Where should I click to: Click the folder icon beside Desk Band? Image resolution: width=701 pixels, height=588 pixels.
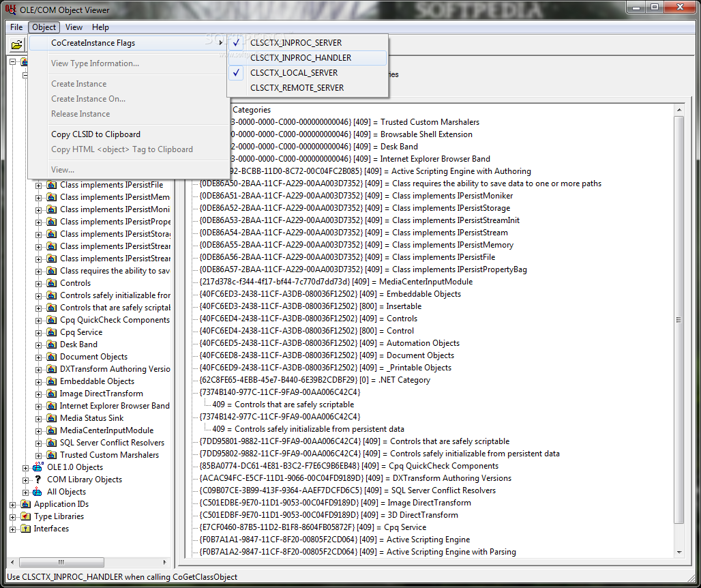coord(52,344)
